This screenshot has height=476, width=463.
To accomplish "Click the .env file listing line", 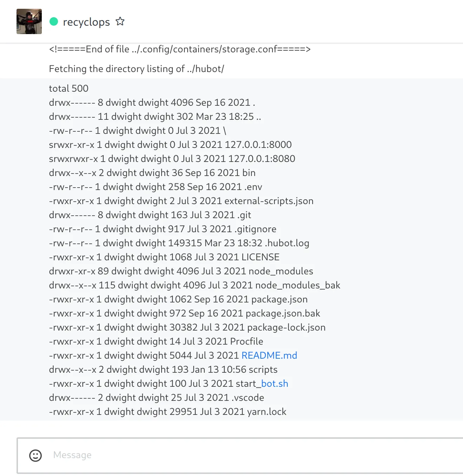I will click(155, 187).
